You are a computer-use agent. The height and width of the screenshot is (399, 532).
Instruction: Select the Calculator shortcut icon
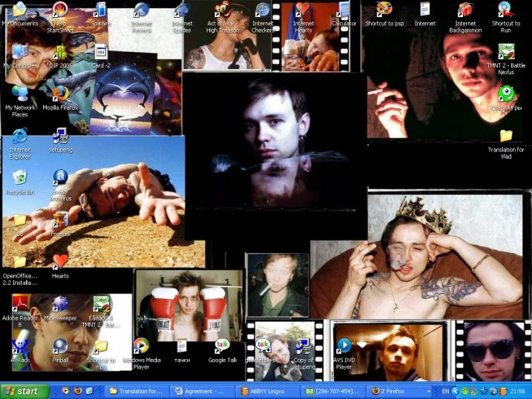point(344,10)
